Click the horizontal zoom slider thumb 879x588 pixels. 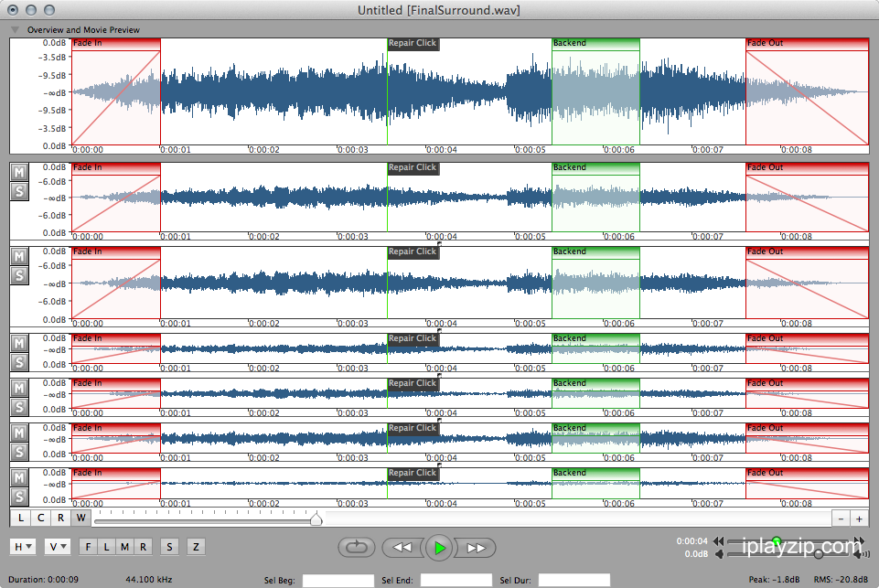pyautogui.click(x=316, y=519)
